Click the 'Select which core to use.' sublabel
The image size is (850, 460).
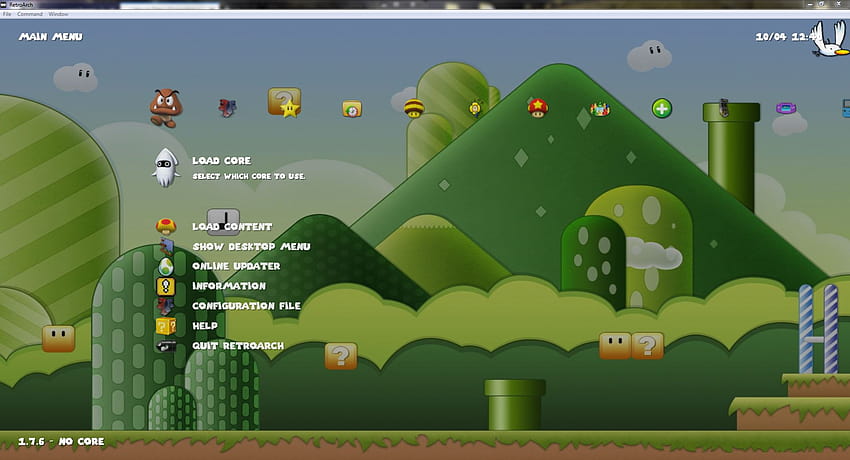[x=249, y=176]
